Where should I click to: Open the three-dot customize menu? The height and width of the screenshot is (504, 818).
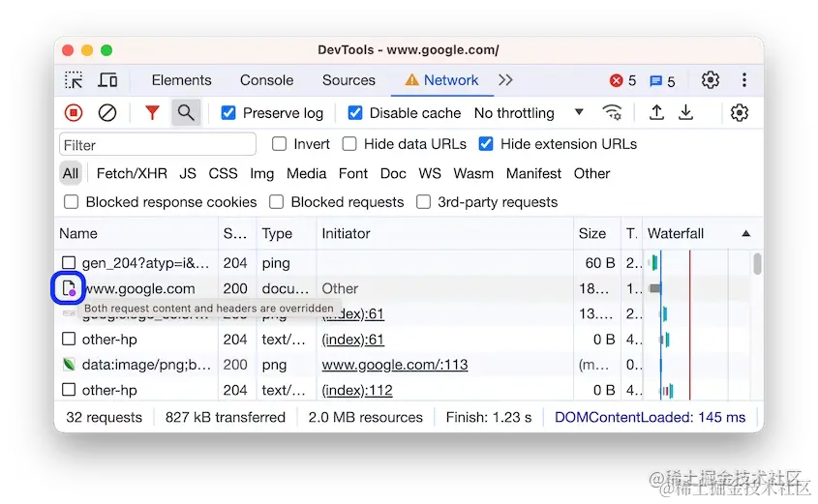744,80
